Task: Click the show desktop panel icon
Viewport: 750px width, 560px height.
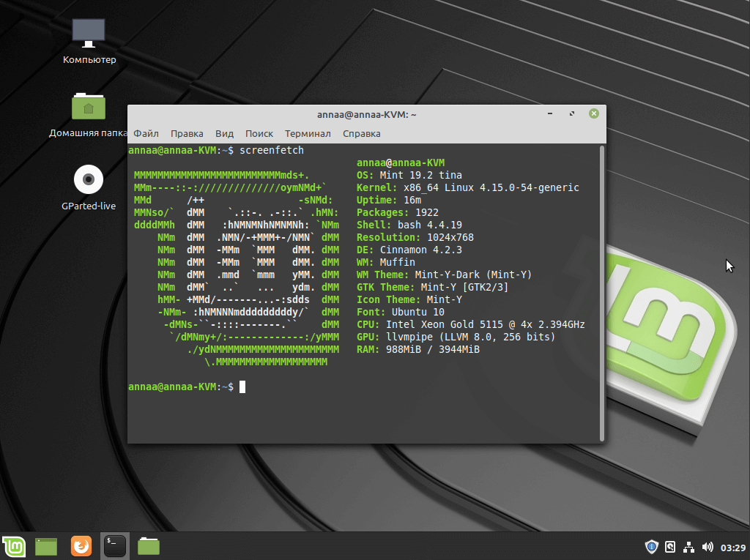Action: pos(46,546)
